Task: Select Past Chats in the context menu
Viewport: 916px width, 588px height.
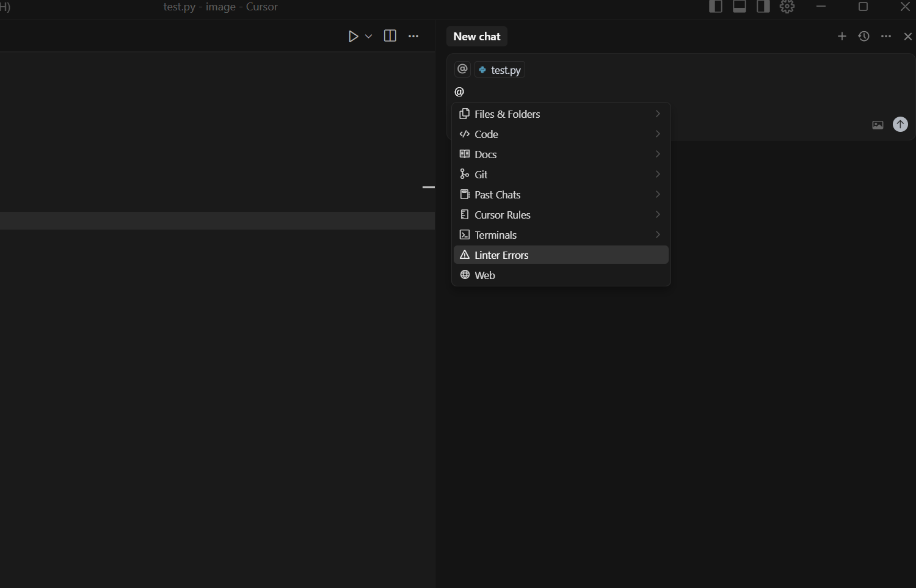Action: [x=561, y=195]
